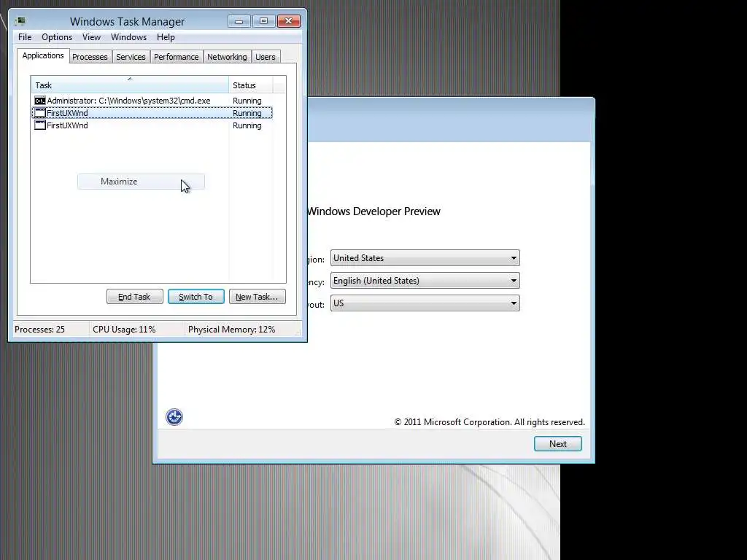Click the Switch To button
The image size is (747, 560).
196,297
